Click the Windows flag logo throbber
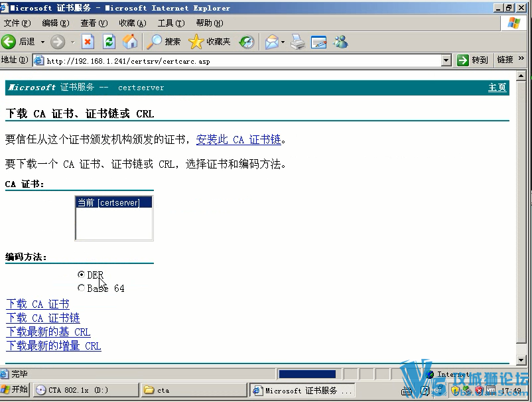This screenshot has height=402, width=532. click(514, 23)
